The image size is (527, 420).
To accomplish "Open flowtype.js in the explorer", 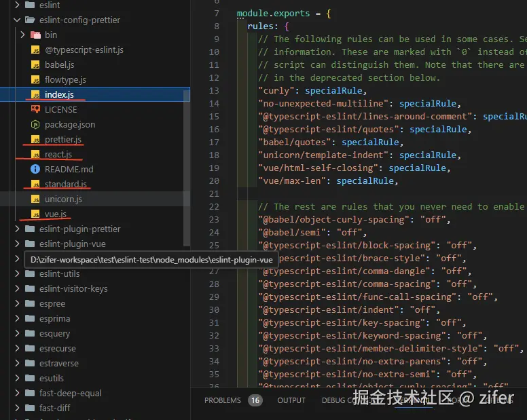I will [66, 79].
